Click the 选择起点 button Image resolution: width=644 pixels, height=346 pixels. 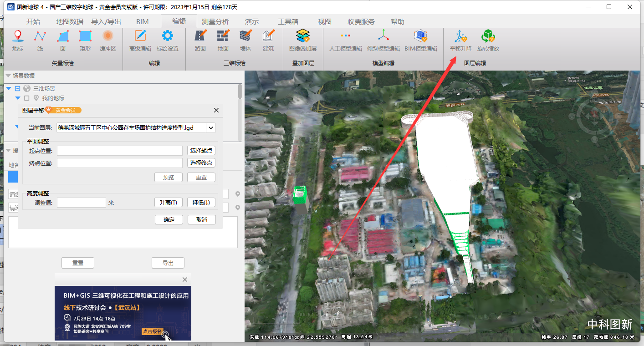tap(201, 151)
